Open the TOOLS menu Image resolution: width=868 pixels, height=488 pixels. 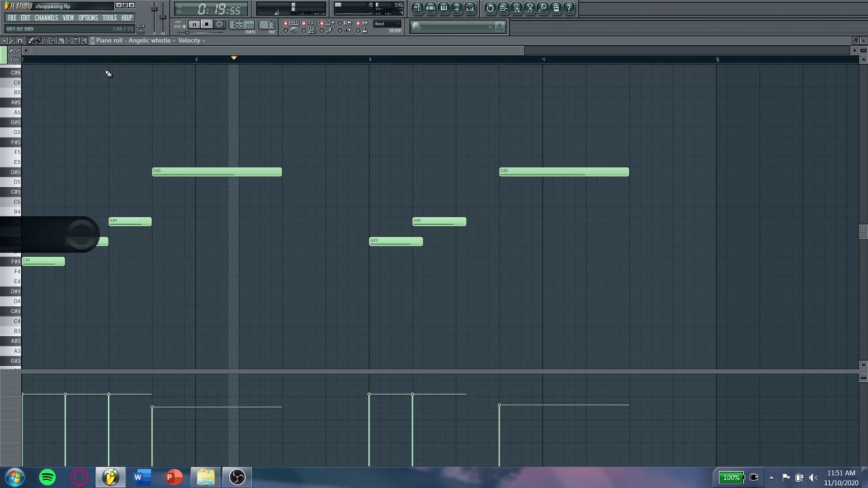click(x=109, y=18)
